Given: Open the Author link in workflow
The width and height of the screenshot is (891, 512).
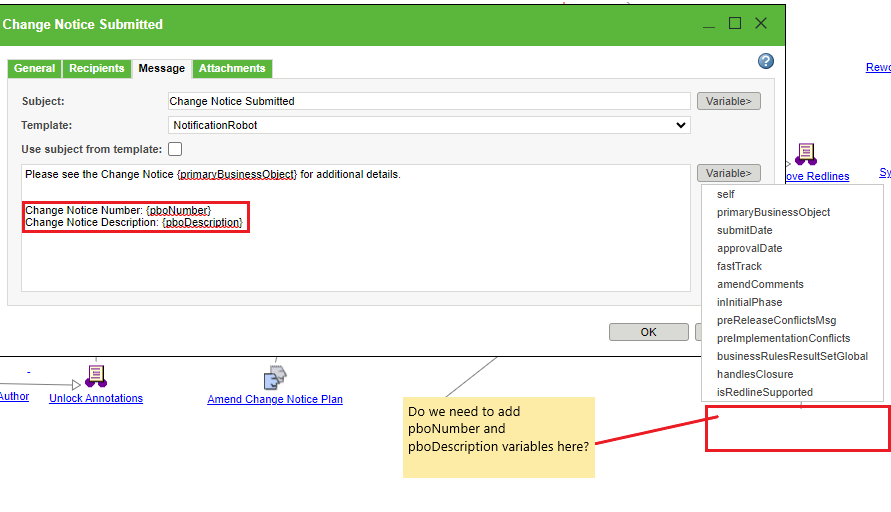Looking at the screenshot, I should 14,396.
